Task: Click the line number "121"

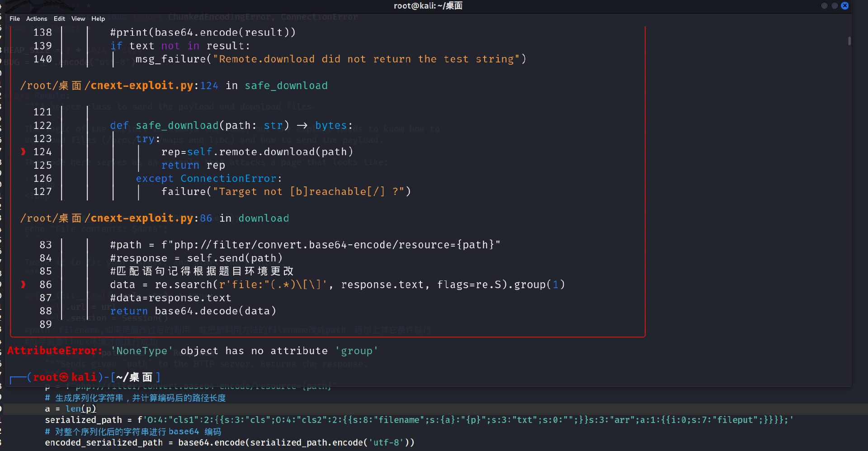Action: tap(42, 112)
